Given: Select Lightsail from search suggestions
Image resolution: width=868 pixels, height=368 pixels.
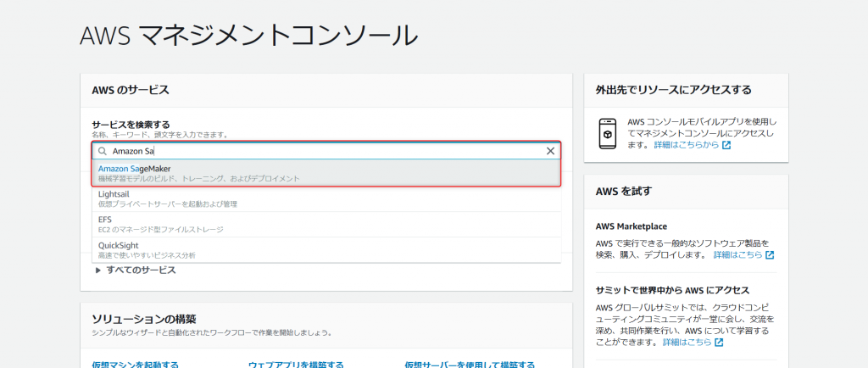Looking at the screenshot, I should pos(326,198).
